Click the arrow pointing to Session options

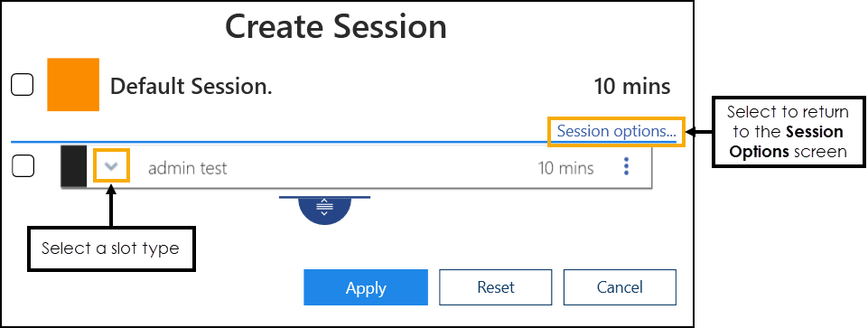click(698, 132)
